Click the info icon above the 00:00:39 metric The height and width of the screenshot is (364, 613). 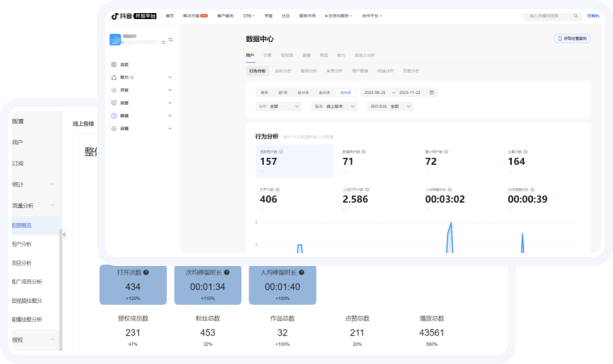click(x=532, y=189)
